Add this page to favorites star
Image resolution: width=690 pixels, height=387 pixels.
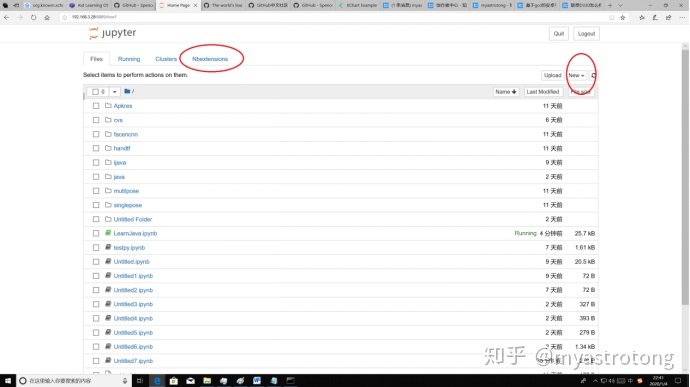pyautogui.click(x=622, y=18)
